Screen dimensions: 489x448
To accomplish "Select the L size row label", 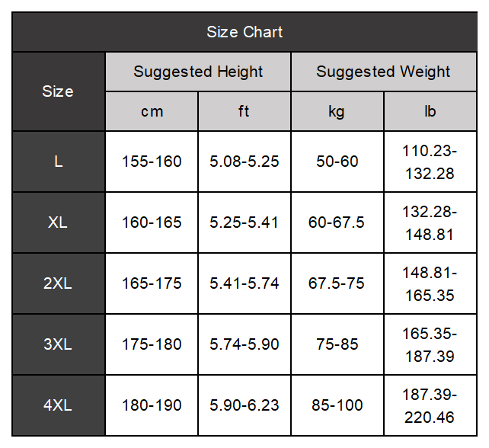I will point(59,162).
